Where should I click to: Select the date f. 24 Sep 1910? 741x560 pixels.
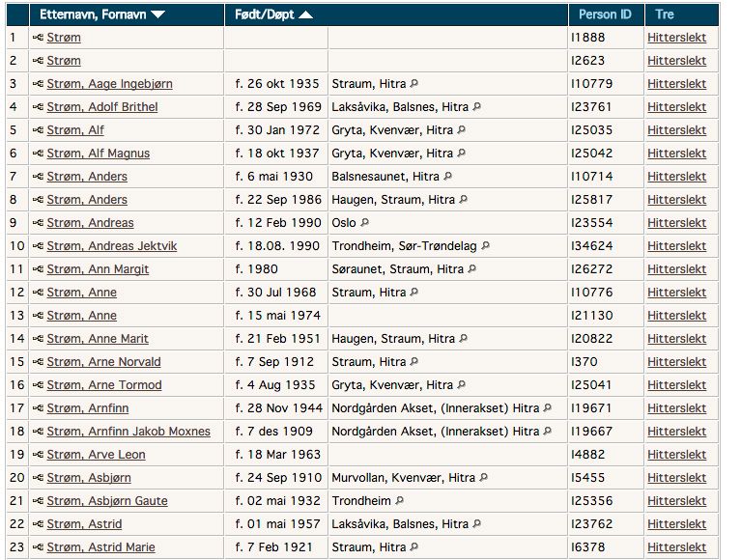[x=278, y=477]
